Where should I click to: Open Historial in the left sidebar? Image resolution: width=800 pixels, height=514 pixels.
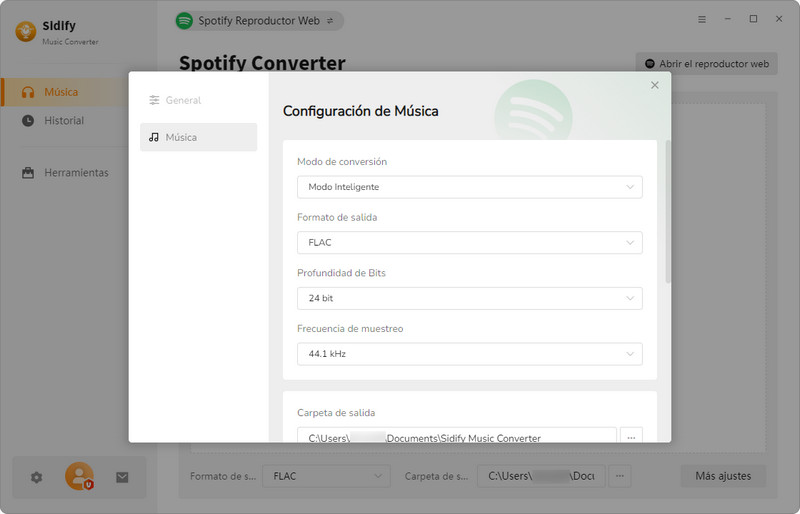[x=64, y=120]
